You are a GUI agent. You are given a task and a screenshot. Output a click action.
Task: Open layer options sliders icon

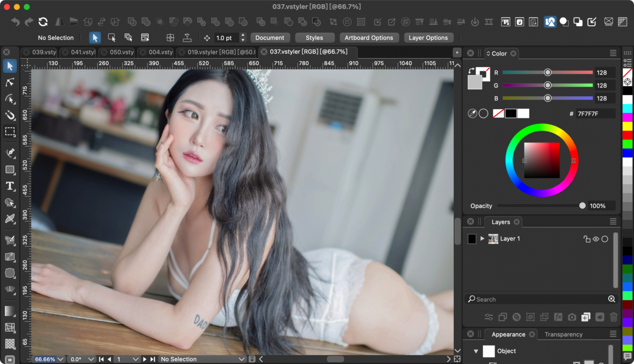tap(489, 317)
